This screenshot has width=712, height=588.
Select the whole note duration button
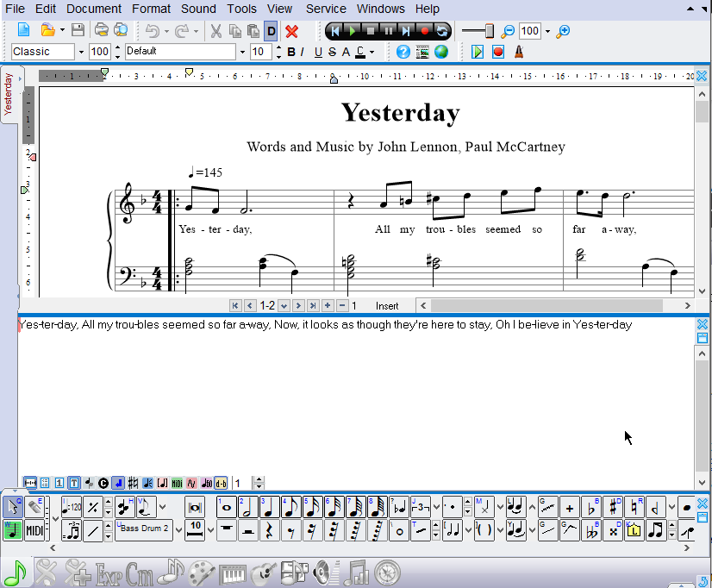(x=226, y=507)
